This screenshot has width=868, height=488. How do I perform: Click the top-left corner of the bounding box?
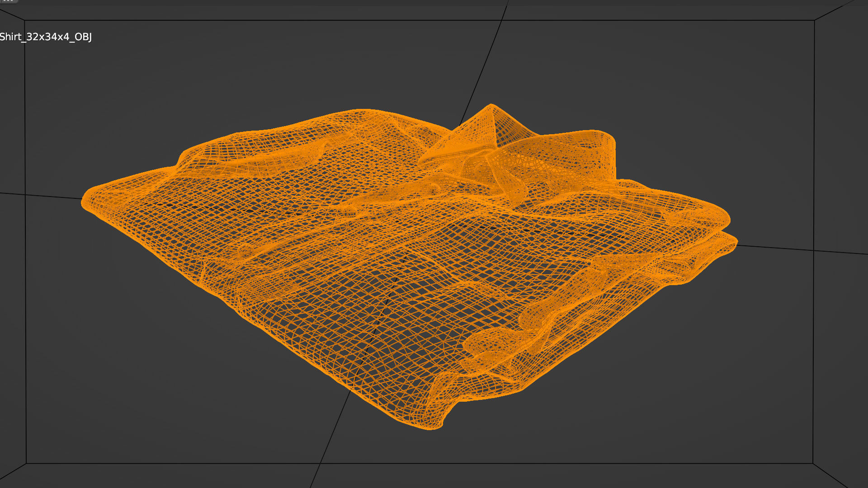[25, 20]
